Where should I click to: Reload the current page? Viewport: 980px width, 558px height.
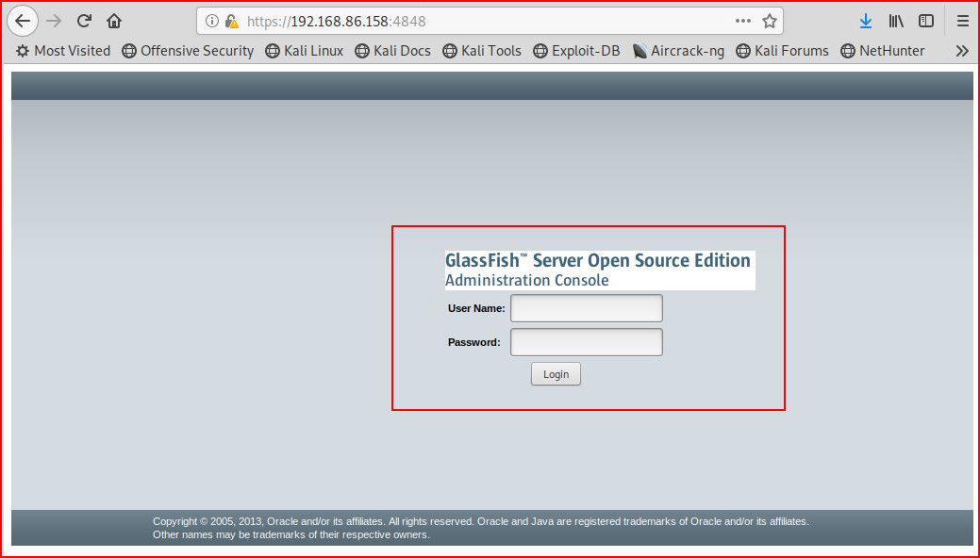(84, 22)
